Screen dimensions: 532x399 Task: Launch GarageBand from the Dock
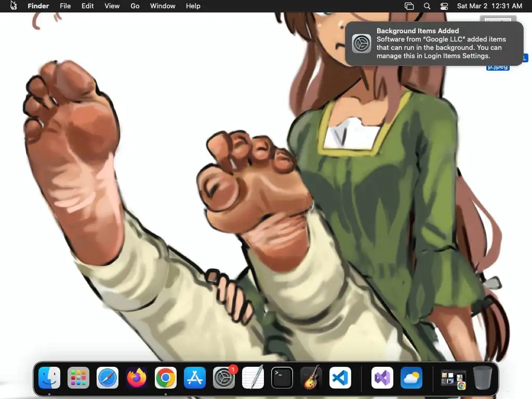pyautogui.click(x=311, y=378)
